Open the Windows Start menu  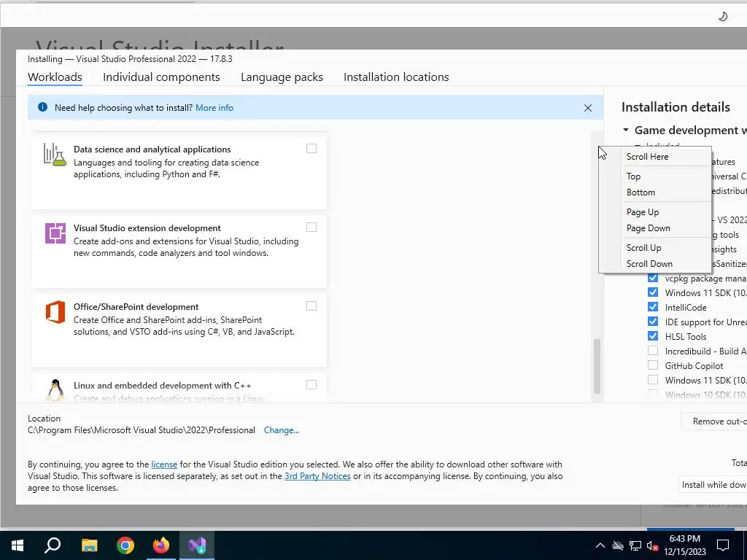tap(18, 545)
